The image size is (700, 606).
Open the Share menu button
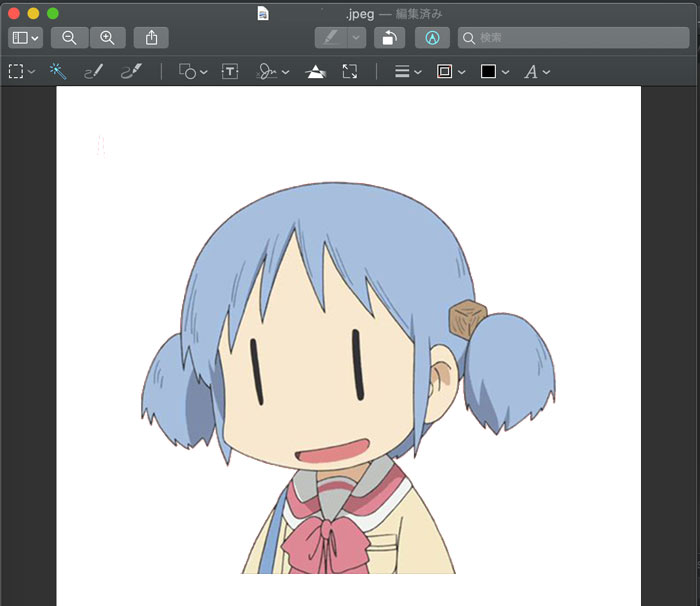point(151,38)
